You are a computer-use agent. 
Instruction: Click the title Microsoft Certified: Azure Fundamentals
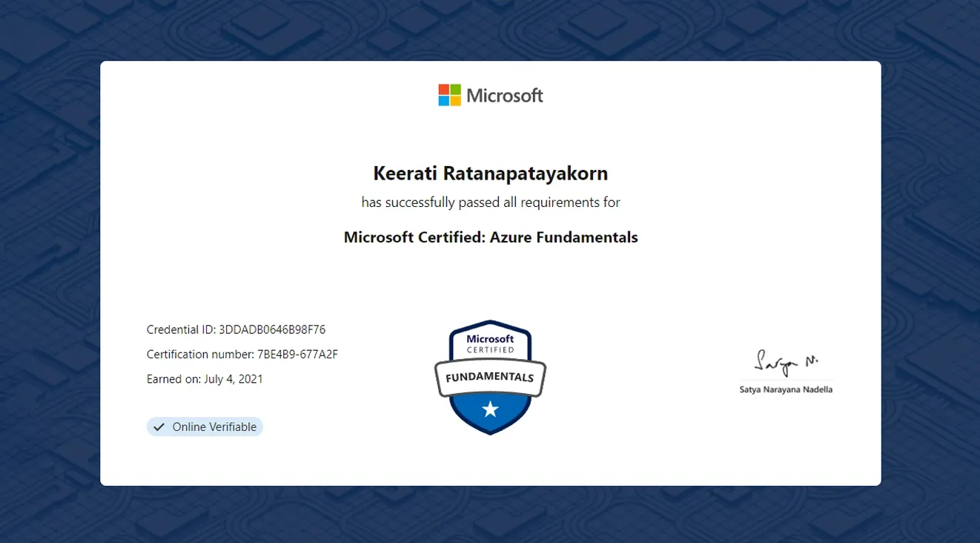point(491,237)
